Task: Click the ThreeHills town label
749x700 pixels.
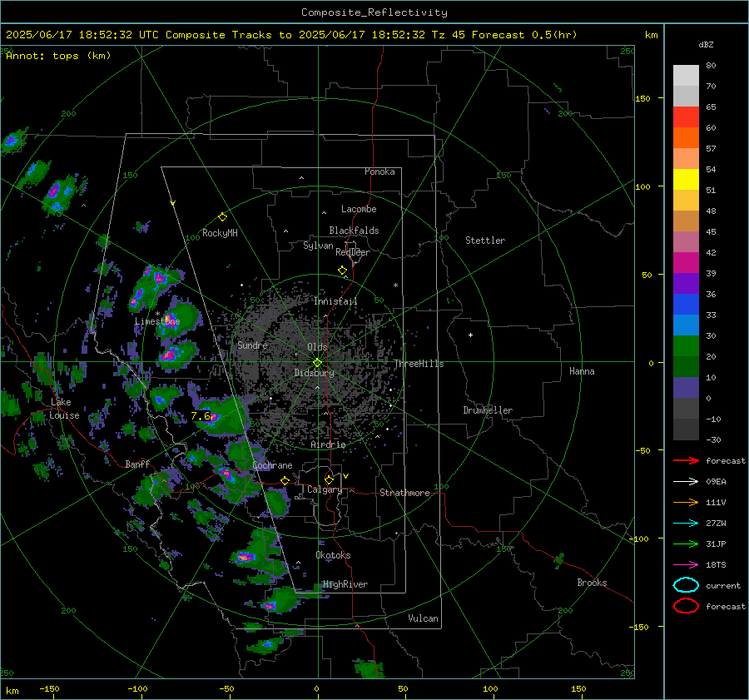Action: [419, 364]
